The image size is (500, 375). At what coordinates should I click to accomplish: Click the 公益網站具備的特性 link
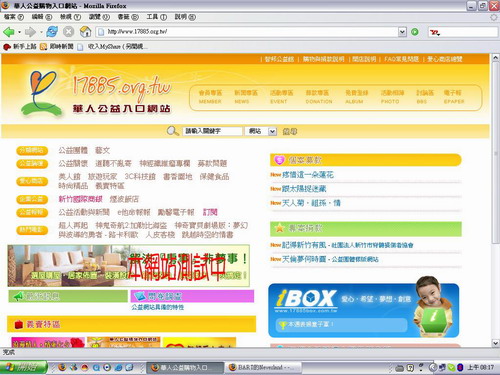157,307
